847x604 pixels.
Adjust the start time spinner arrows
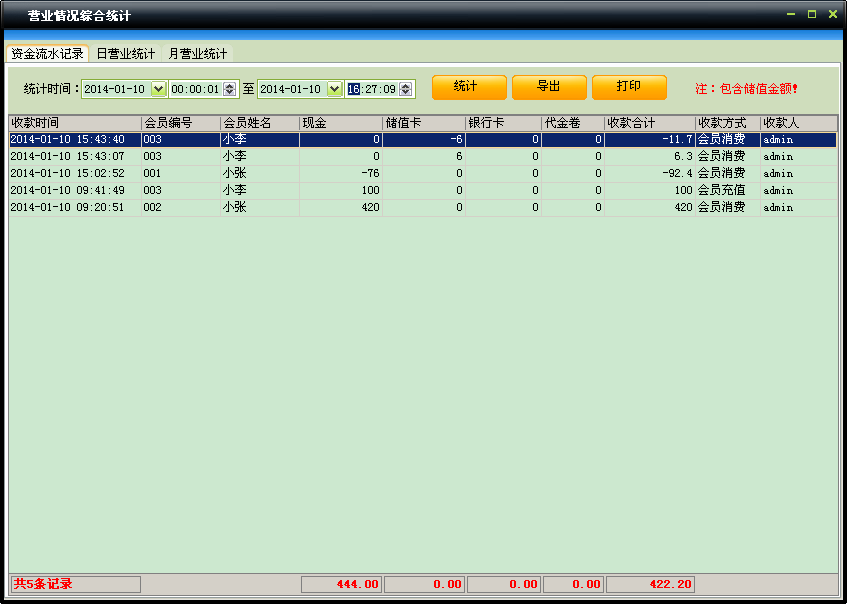230,89
